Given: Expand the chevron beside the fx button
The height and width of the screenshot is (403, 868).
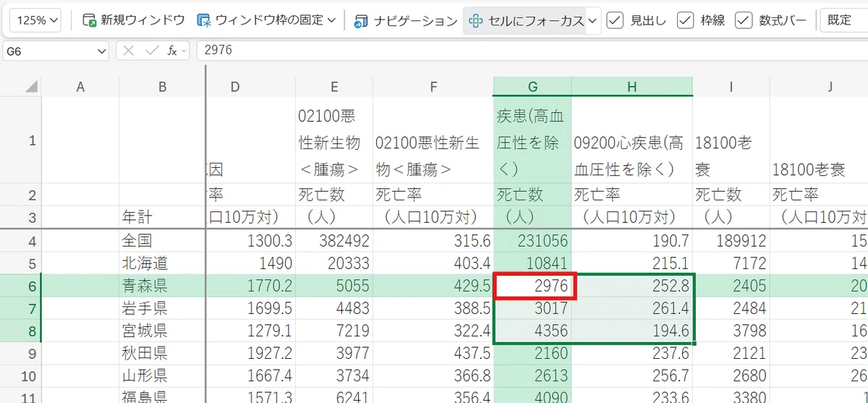Looking at the screenshot, I should pos(184,51).
